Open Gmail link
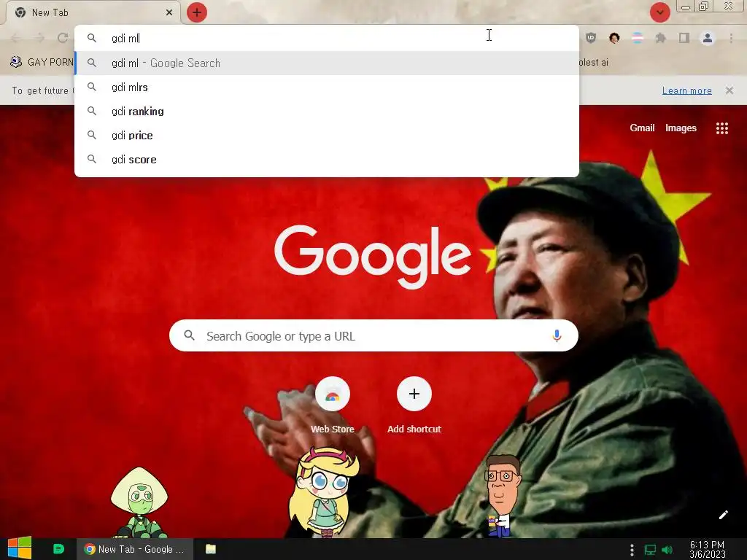Viewport: 747px width, 560px height. coord(642,128)
